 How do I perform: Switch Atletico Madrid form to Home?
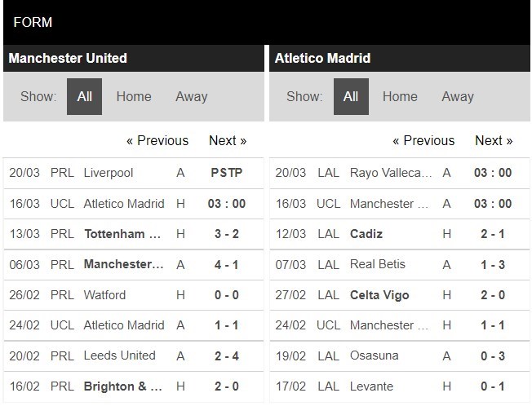[400, 97]
